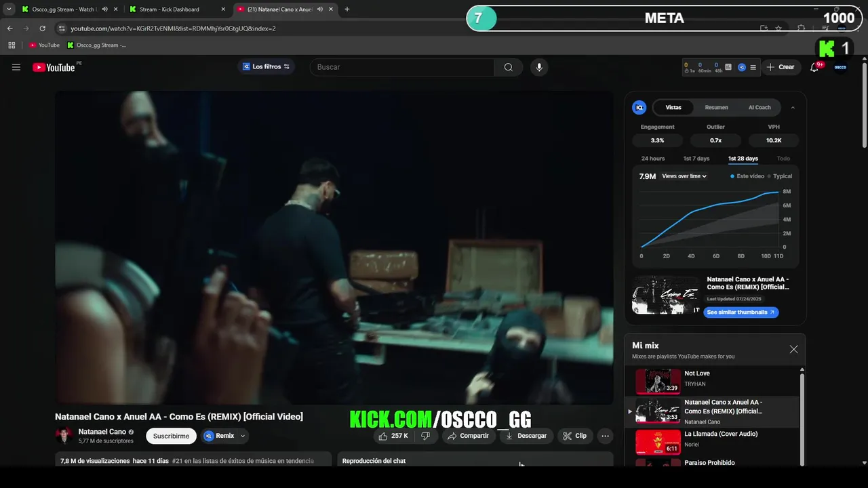Click the Clip button
The width and height of the screenshot is (868, 488).
(575, 436)
